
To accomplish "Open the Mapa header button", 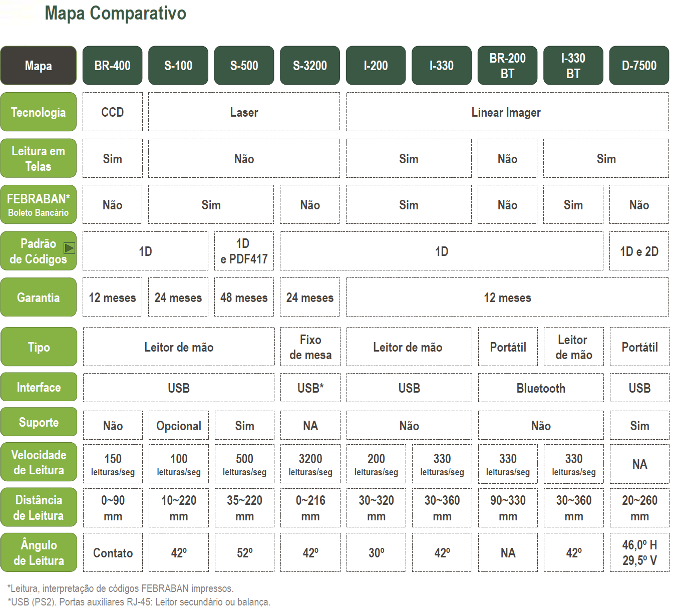I will coord(39,66).
